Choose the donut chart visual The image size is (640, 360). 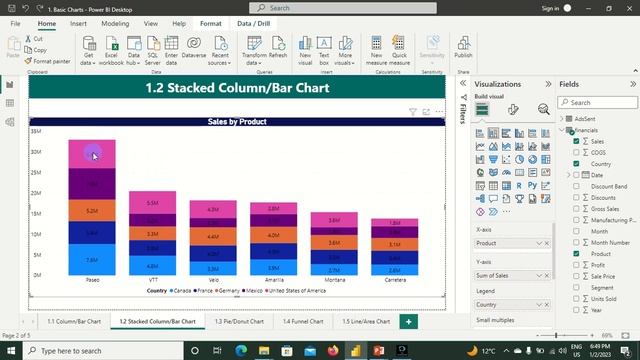[x=532, y=159]
